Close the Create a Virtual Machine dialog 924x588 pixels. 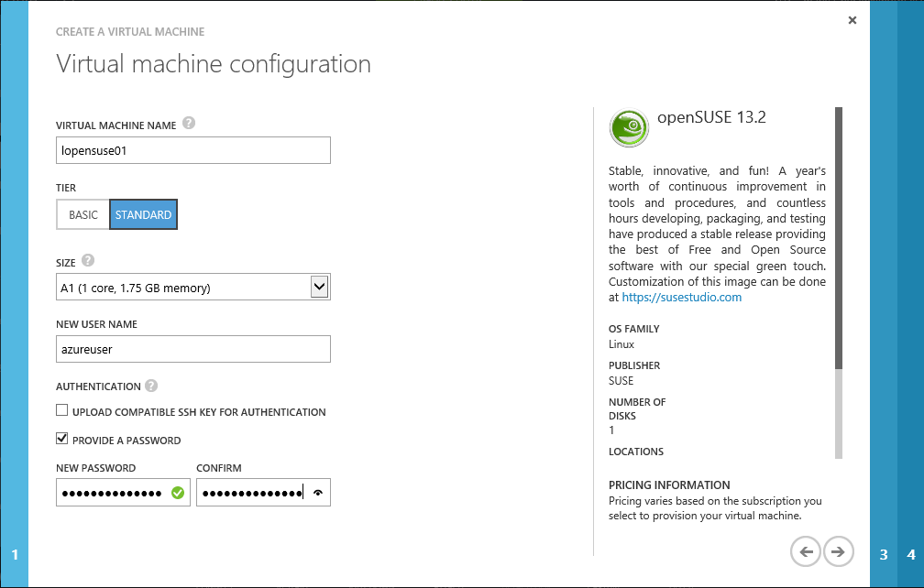click(x=852, y=20)
